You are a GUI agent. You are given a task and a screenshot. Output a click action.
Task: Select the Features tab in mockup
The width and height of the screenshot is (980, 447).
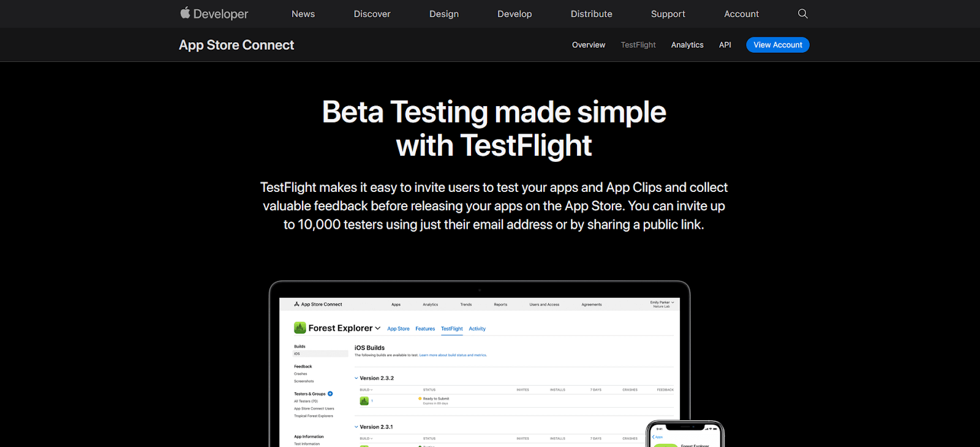[425, 329]
